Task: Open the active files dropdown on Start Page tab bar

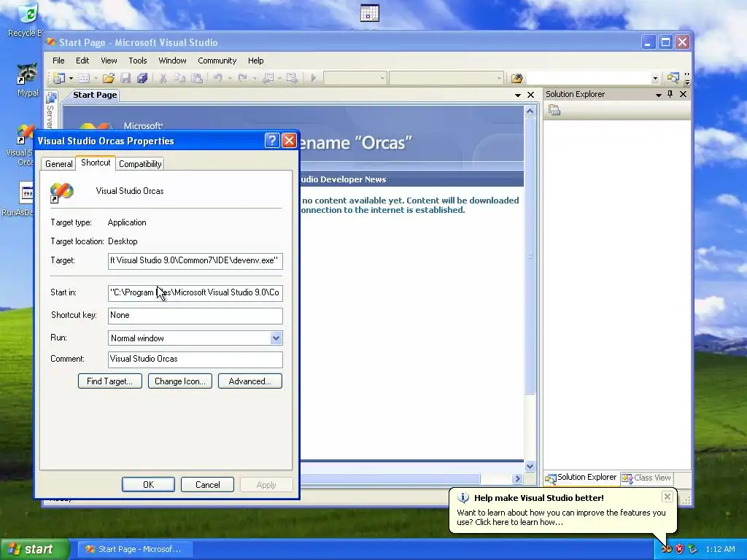Action: pyautogui.click(x=518, y=96)
